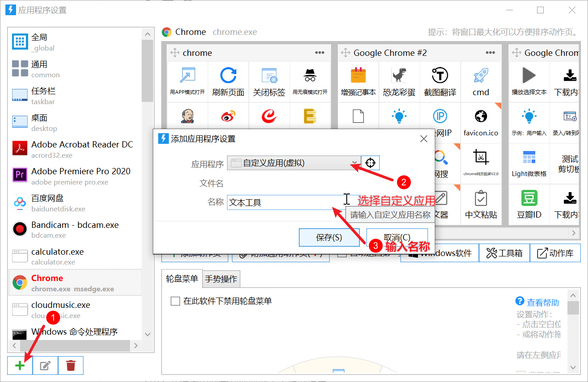Click the app list horizontal scrollbar left arrow

[x=14, y=345]
